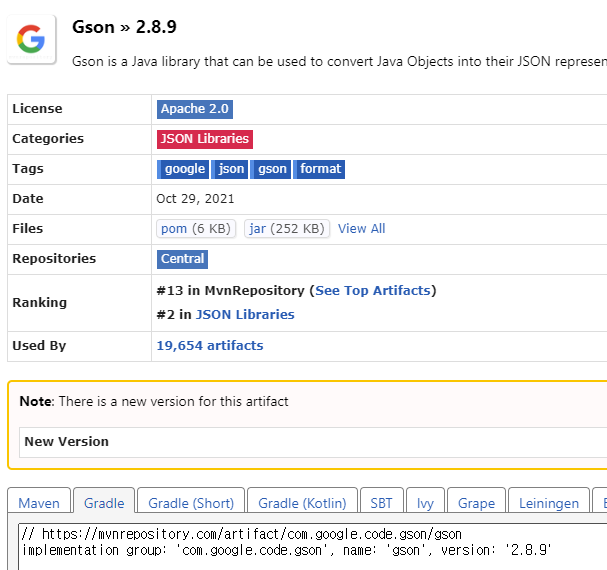Click the Gradle dependency code text area
Viewport: 607px width, 570px height.
[312, 547]
